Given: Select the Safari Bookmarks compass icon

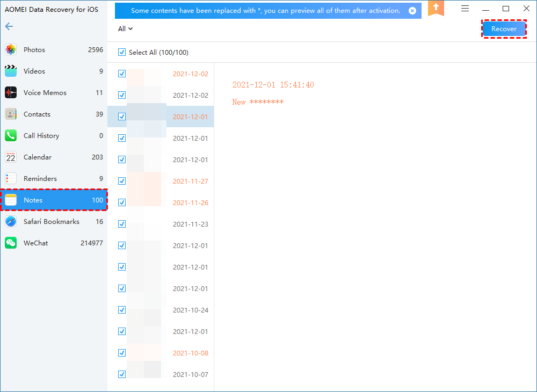Looking at the screenshot, I should coord(11,222).
